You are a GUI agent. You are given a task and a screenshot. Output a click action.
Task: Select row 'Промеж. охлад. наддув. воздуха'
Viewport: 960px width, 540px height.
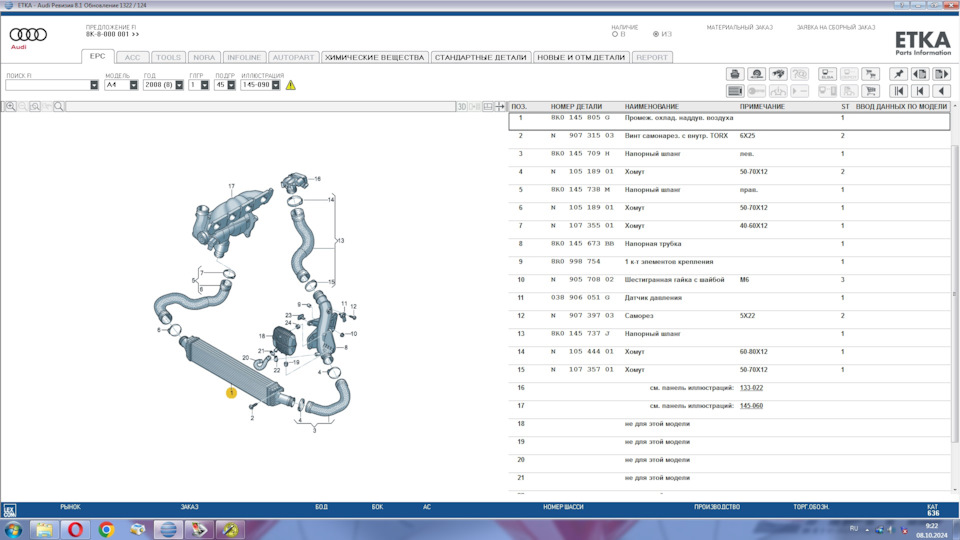tap(729, 121)
